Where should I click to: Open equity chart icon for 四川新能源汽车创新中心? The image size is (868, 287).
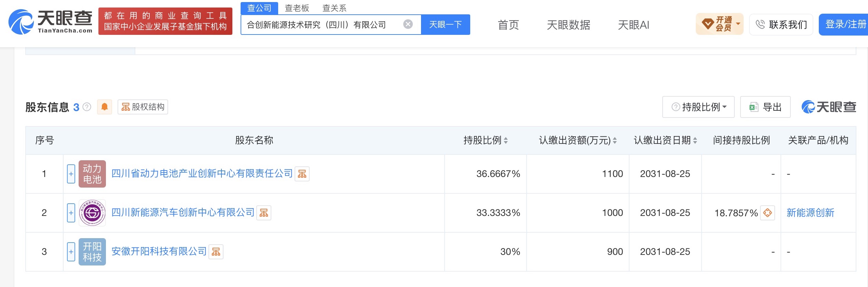point(264,213)
